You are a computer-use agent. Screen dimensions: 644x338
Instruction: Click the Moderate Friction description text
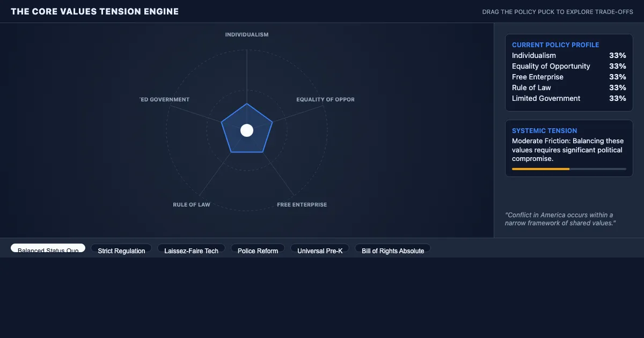pyautogui.click(x=568, y=150)
